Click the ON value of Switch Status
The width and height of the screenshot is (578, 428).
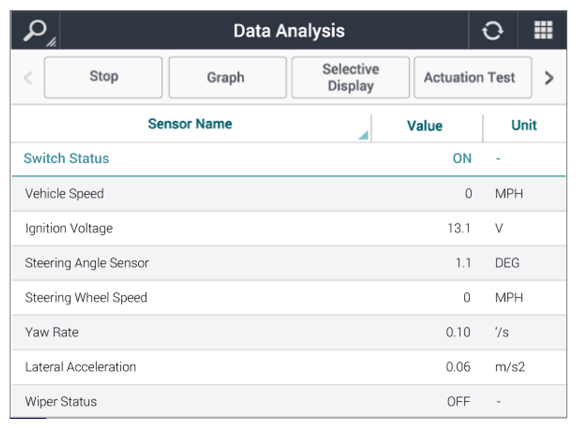click(x=462, y=159)
